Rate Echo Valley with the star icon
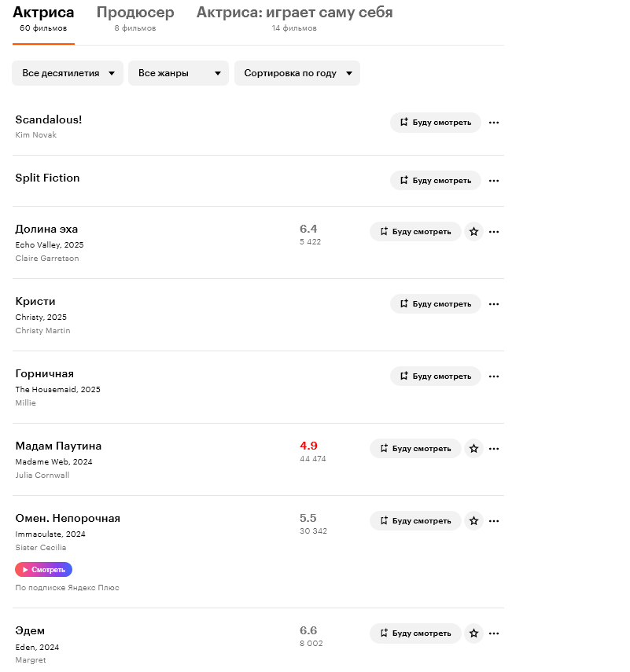The image size is (630, 672). (473, 232)
